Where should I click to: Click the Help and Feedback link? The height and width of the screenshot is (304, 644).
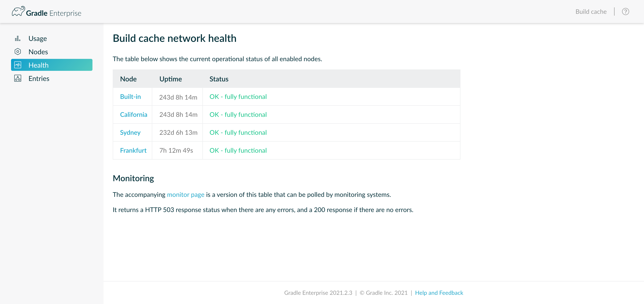[439, 293]
